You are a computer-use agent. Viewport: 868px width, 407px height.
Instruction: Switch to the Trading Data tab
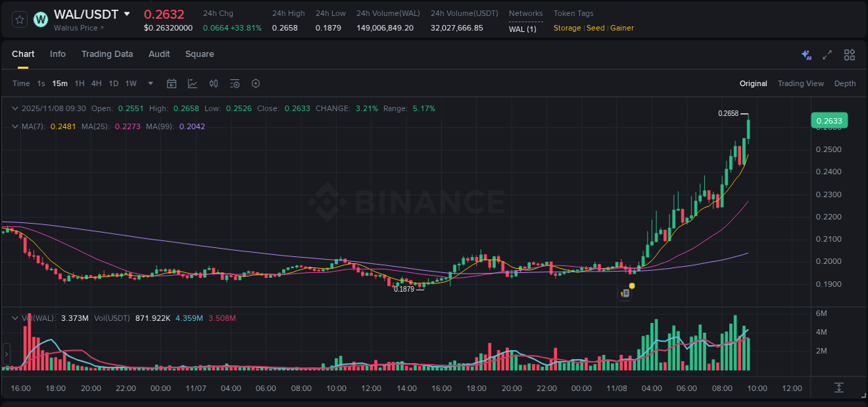coord(107,54)
